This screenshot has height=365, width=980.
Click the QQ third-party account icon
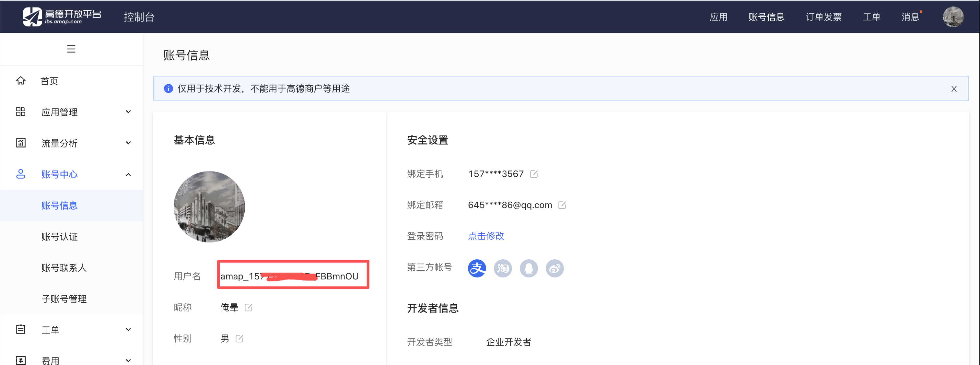(x=529, y=268)
